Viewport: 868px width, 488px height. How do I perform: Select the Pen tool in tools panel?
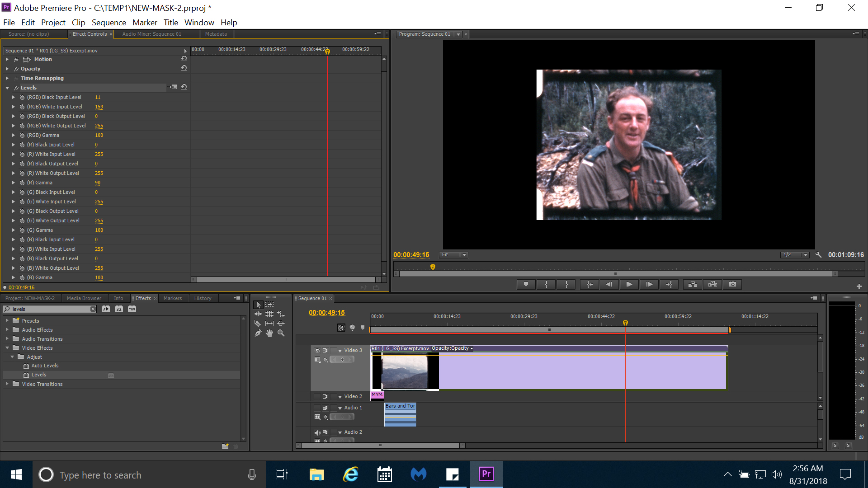click(x=258, y=333)
